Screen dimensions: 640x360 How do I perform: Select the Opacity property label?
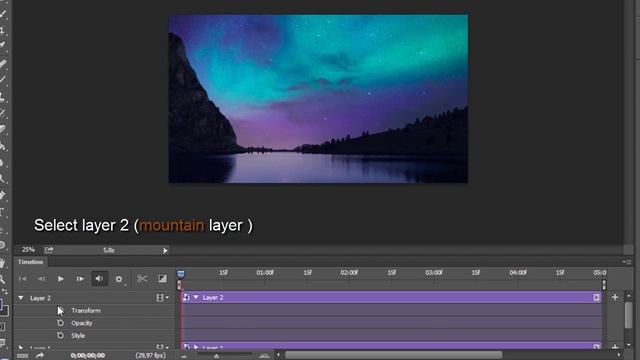(82, 323)
